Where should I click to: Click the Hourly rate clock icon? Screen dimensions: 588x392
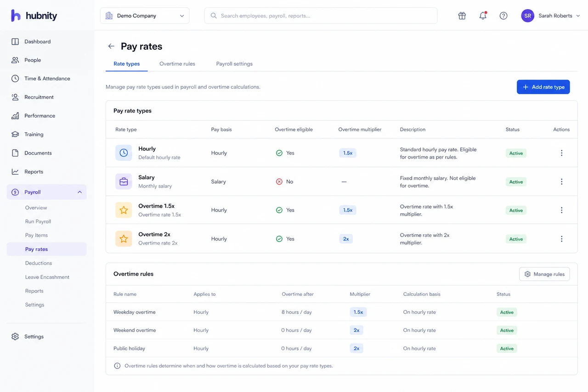(124, 153)
